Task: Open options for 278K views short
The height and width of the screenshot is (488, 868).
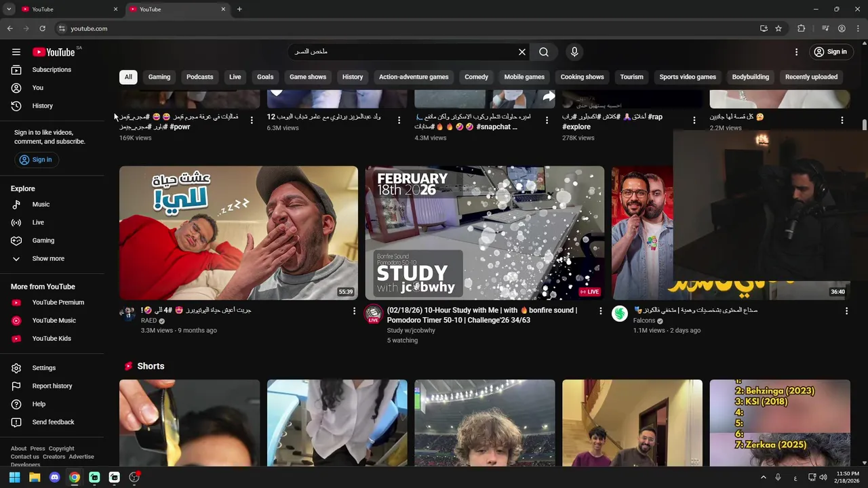Action: [694, 120]
